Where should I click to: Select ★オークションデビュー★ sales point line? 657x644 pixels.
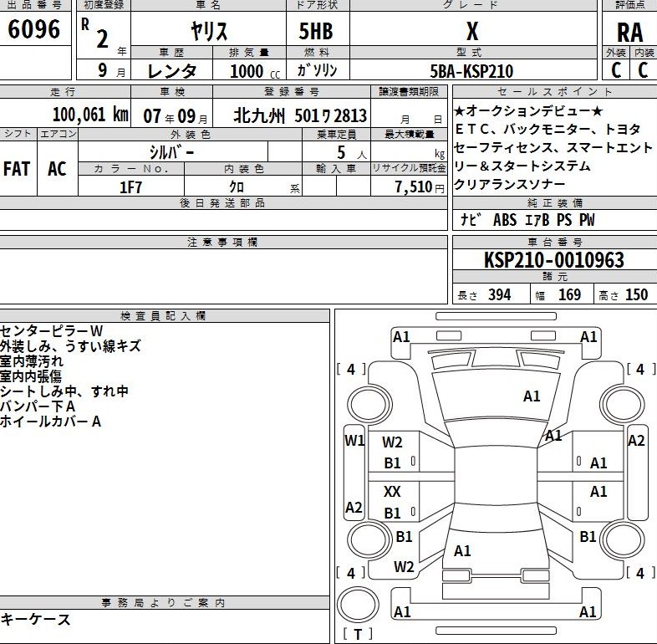[529, 111]
